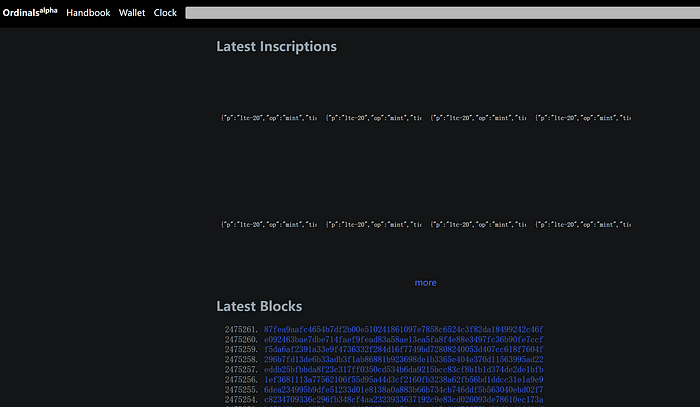
Task: Open block hash starting with f5da6af239
Action: click(x=404, y=349)
